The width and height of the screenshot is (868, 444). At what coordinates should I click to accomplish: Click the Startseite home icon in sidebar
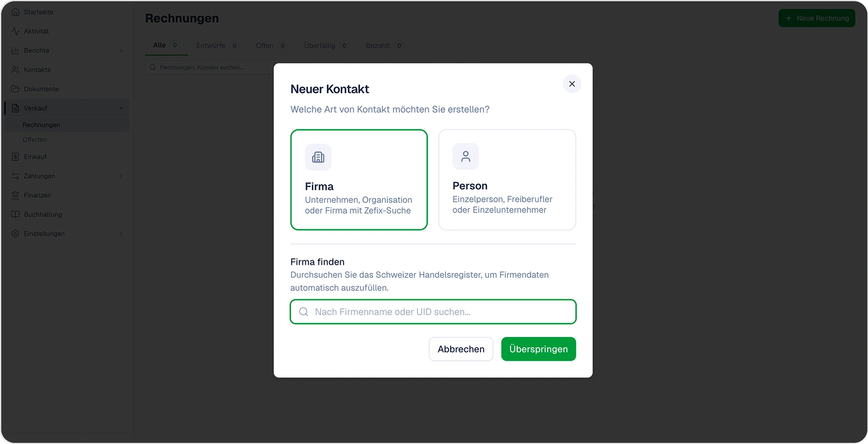coord(15,12)
